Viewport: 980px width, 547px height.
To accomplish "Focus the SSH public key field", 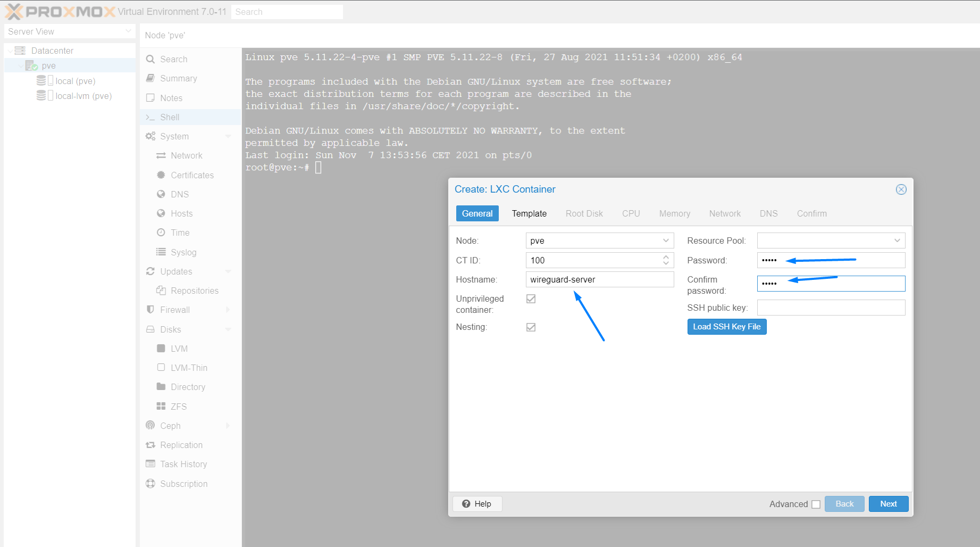I will point(831,308).
